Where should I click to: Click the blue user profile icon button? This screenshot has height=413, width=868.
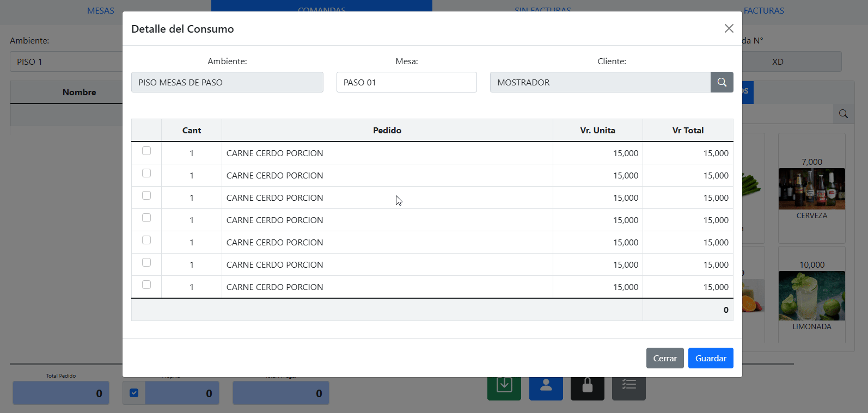(x=546, y=388)
